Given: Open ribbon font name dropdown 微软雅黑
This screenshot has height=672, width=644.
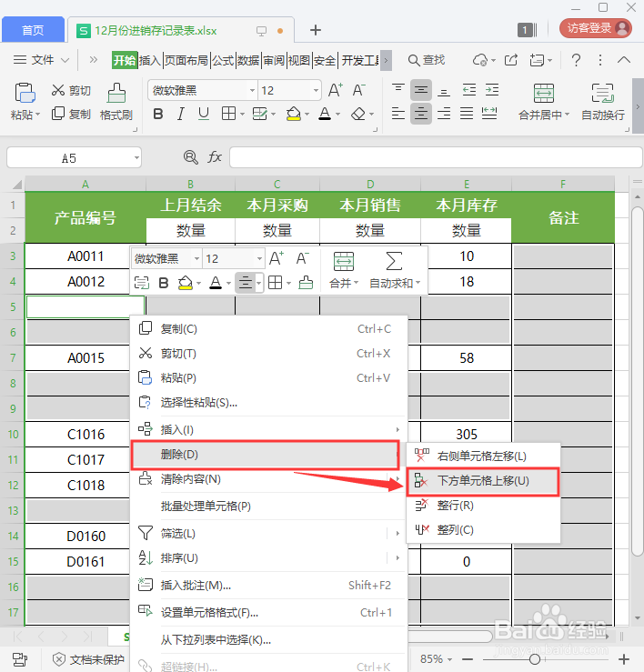Looking at the screenshot, I should click(252, 90).
